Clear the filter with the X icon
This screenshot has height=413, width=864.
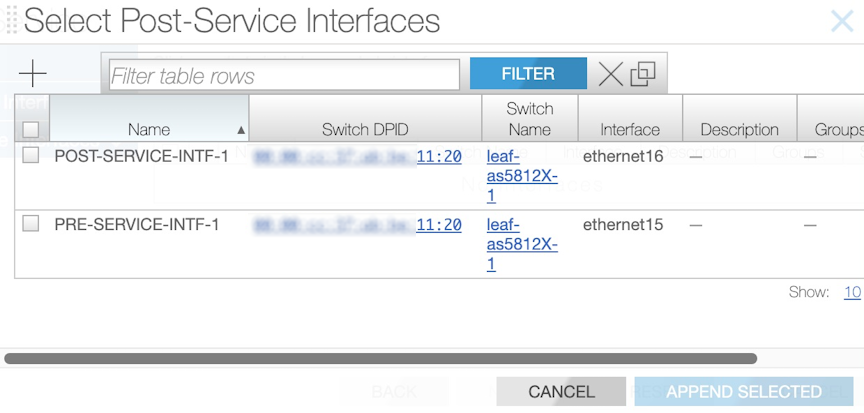point(611,73)
